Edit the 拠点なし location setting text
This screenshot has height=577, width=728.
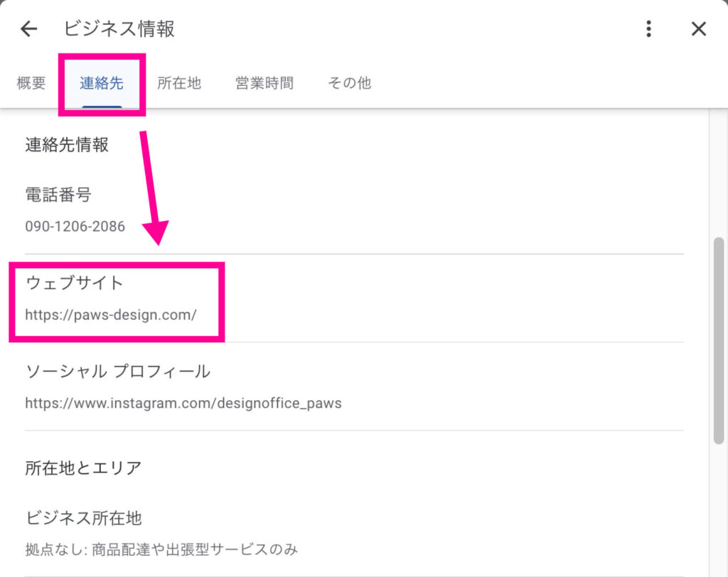click(161, 549)
